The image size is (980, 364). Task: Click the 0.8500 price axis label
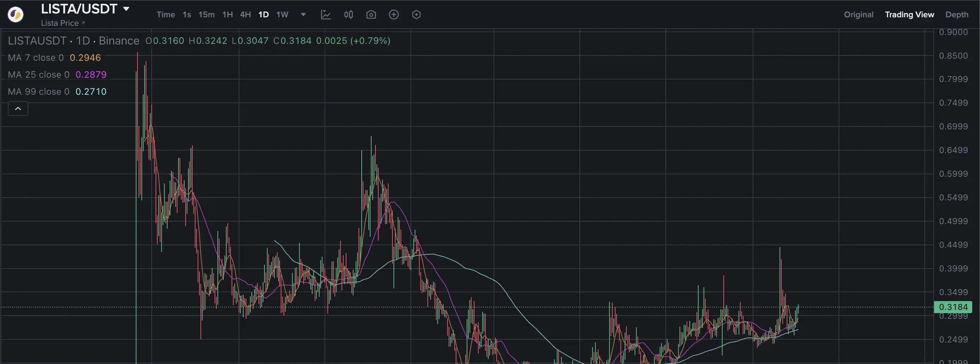pyautogui.click(x=953, y=56)
